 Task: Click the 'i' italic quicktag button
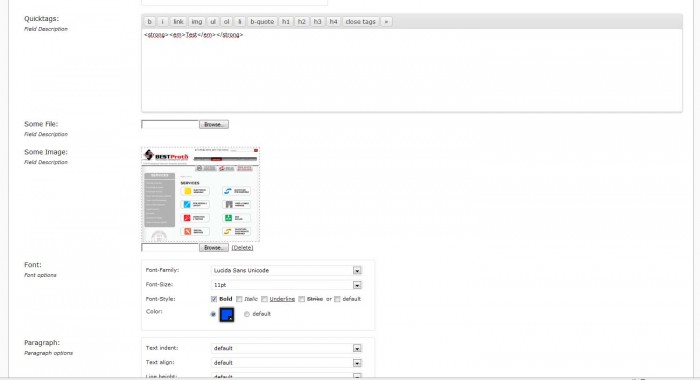click(163, 21)
